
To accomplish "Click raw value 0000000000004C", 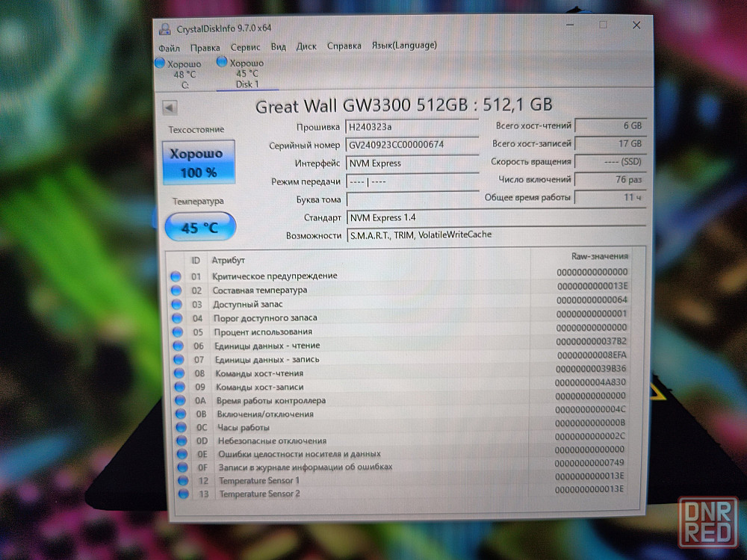I will [590, 409].
